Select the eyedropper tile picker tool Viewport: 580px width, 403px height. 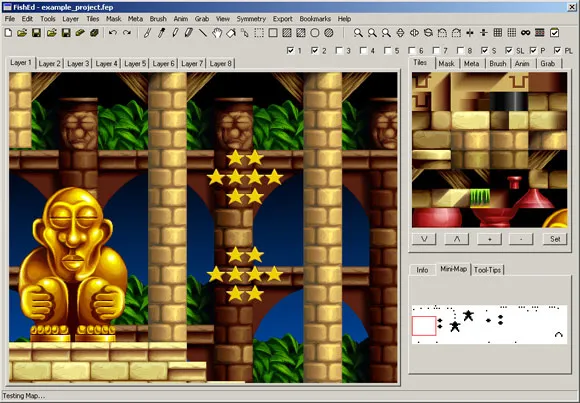(161, 33)
